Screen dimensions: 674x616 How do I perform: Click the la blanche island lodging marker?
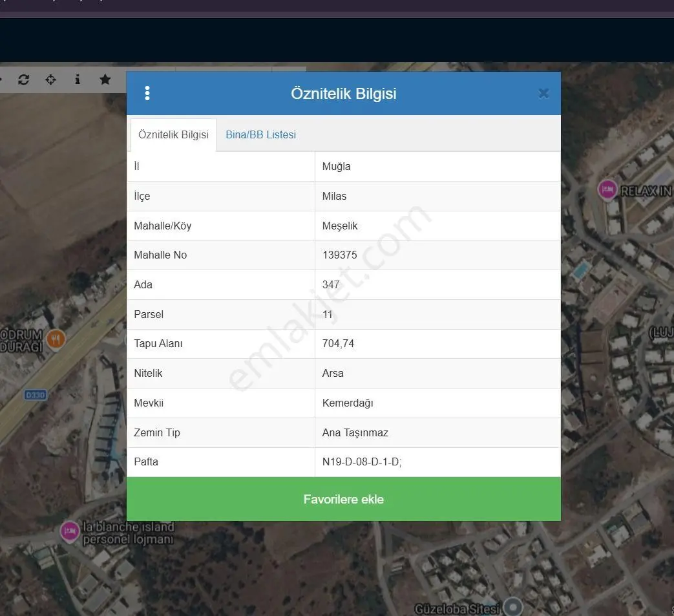coord(70,531)
